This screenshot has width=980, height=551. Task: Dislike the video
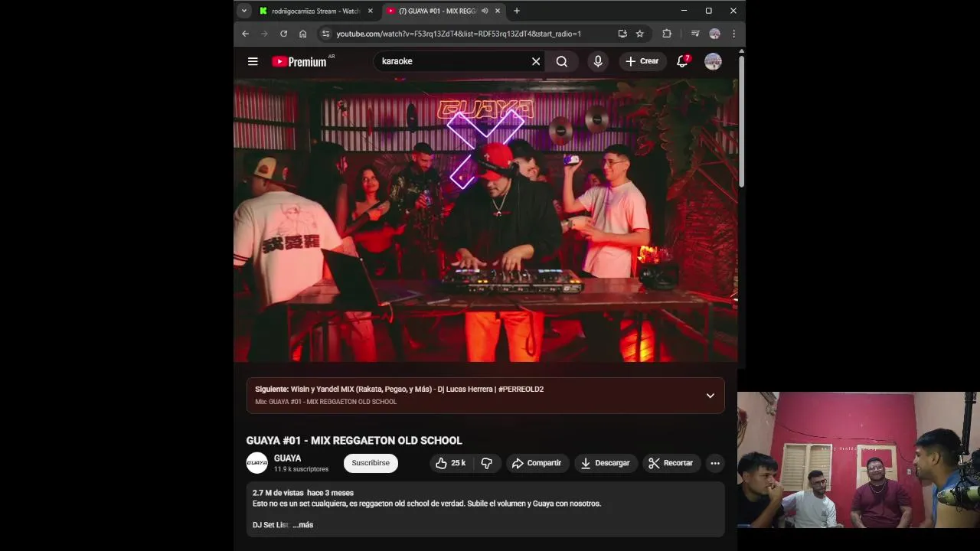pos(487,463)
